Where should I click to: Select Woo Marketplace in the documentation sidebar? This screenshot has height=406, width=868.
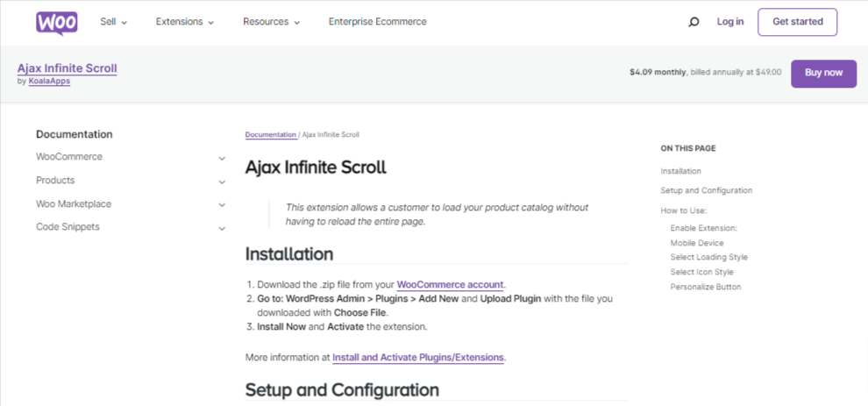pyautogui.click(x=74, y=203)
